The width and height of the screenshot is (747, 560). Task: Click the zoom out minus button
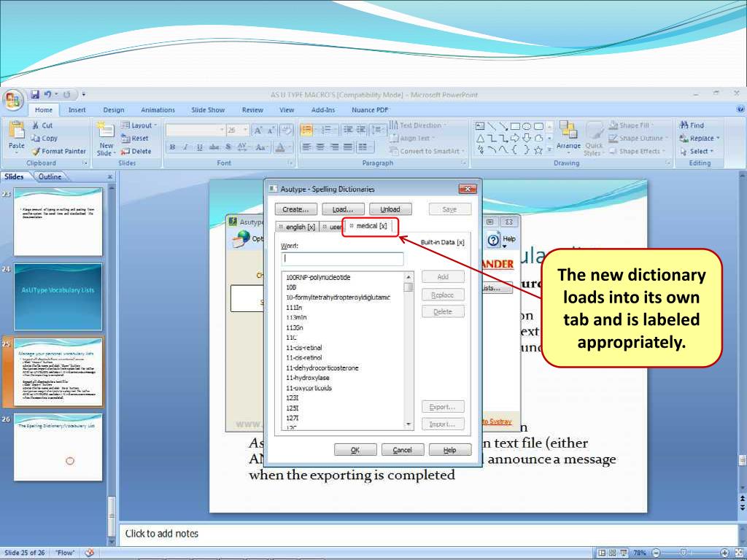(x=656, y=553)
